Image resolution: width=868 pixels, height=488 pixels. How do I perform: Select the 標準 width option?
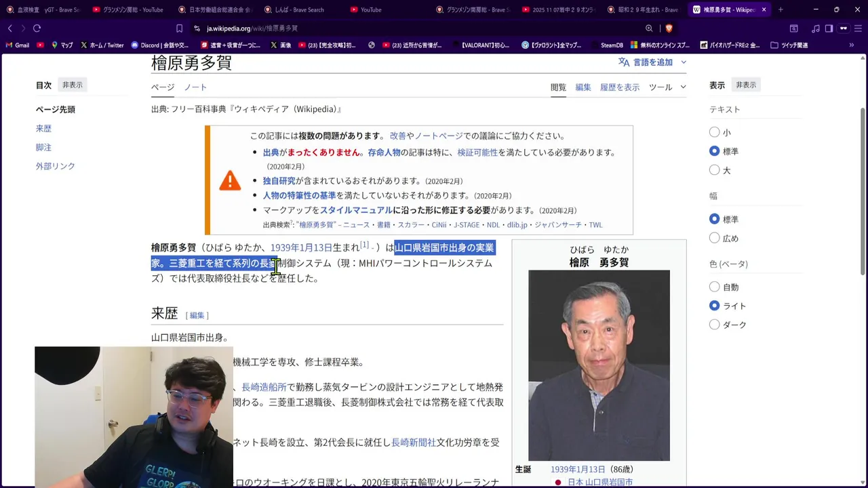[715, 219]
